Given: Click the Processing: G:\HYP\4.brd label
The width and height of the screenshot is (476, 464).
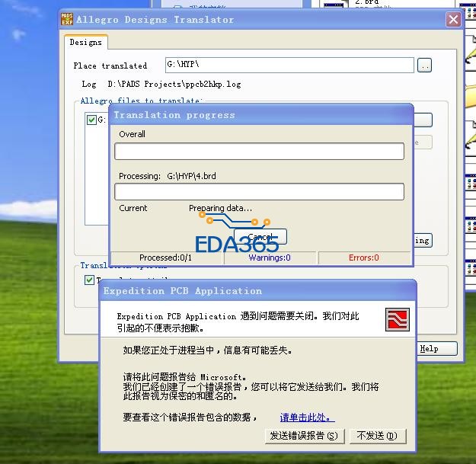Looking at the screenshot, I should (x=168, y=176).
